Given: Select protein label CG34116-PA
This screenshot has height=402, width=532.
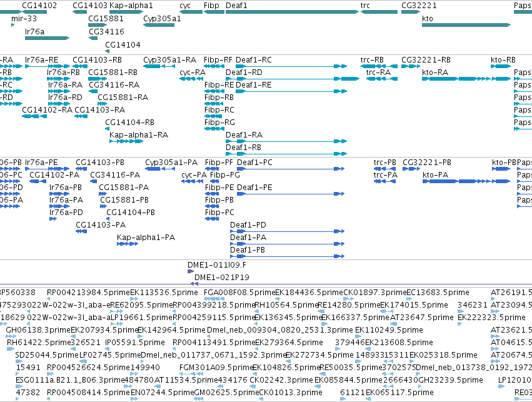Looking at the screenshot, I should click(115, 175).
